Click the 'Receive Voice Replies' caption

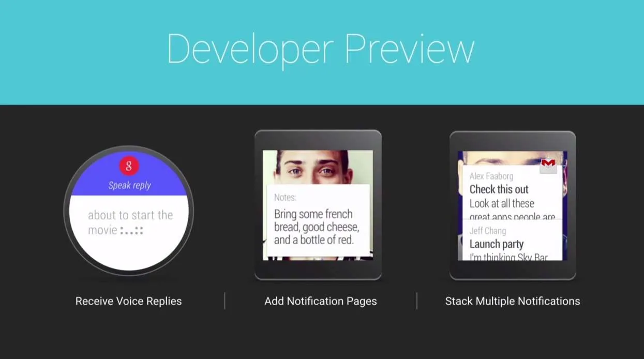coord(129,301)
